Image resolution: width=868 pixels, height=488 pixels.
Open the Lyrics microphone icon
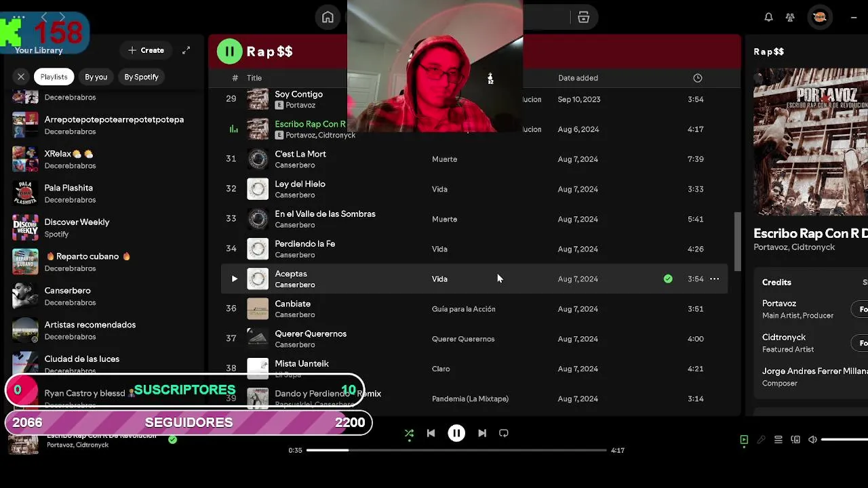pos(761,440)
